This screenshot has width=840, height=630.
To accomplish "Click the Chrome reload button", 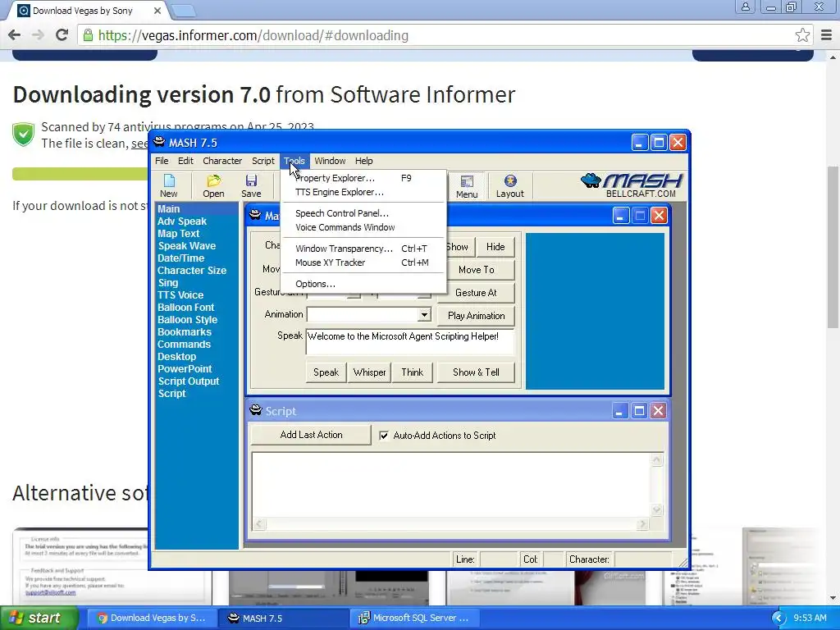I will (62, 35).
